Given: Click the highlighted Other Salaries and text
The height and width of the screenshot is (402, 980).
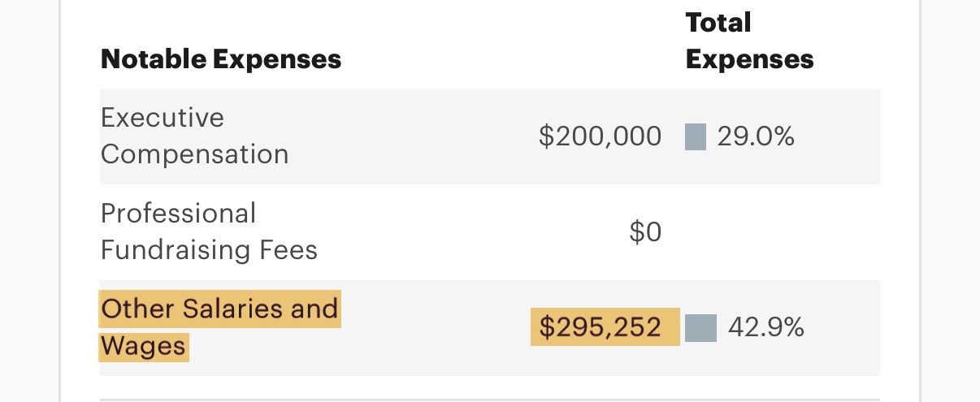Looking at the screenshot, I should coord(219,309).
